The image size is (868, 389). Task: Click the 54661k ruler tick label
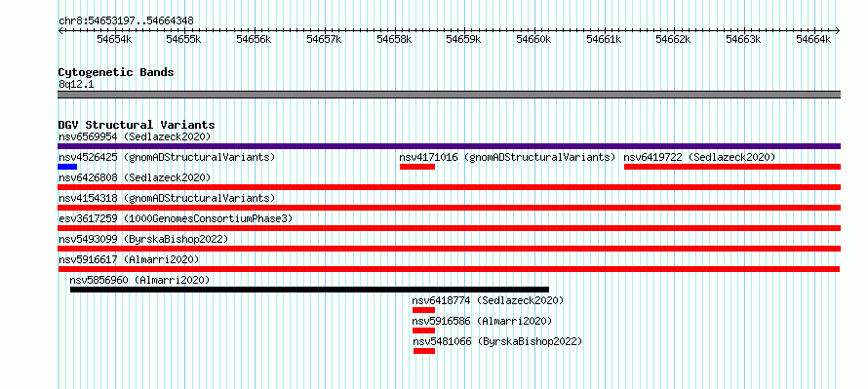point(604,39)
